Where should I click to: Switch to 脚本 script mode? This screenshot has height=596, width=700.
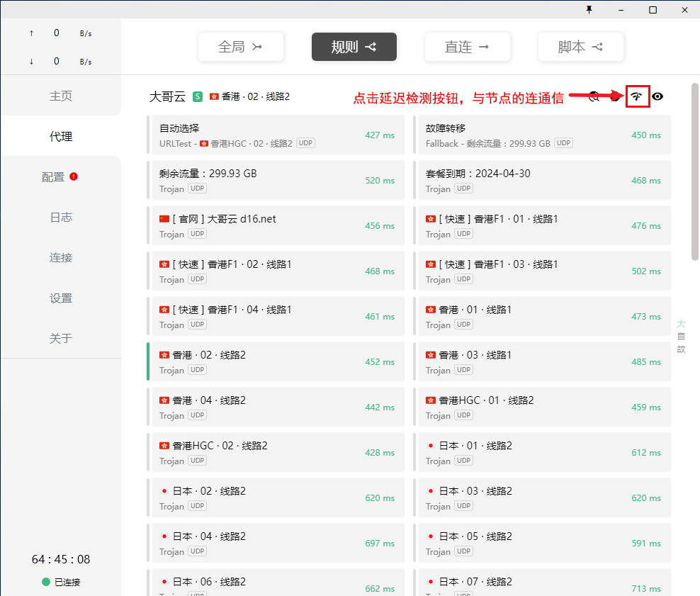click(580, 47)
